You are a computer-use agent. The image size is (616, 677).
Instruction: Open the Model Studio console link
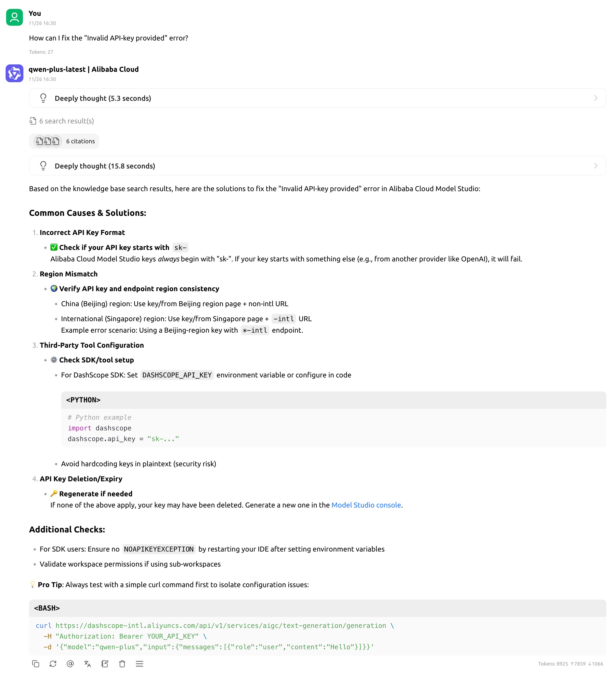(x=366, y=505)
